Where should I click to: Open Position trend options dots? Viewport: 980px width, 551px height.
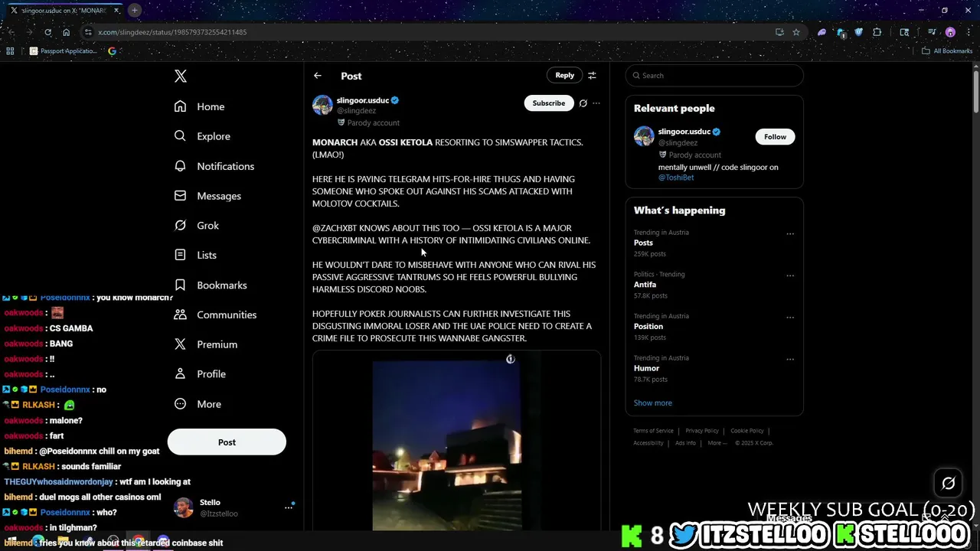[x=790, y=318]
